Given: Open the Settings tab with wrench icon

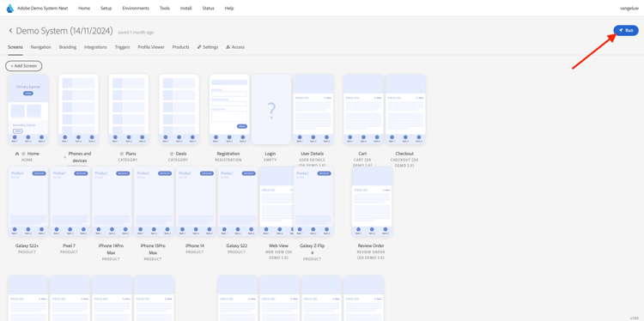Looking at the screenshot, I should 208,47.
